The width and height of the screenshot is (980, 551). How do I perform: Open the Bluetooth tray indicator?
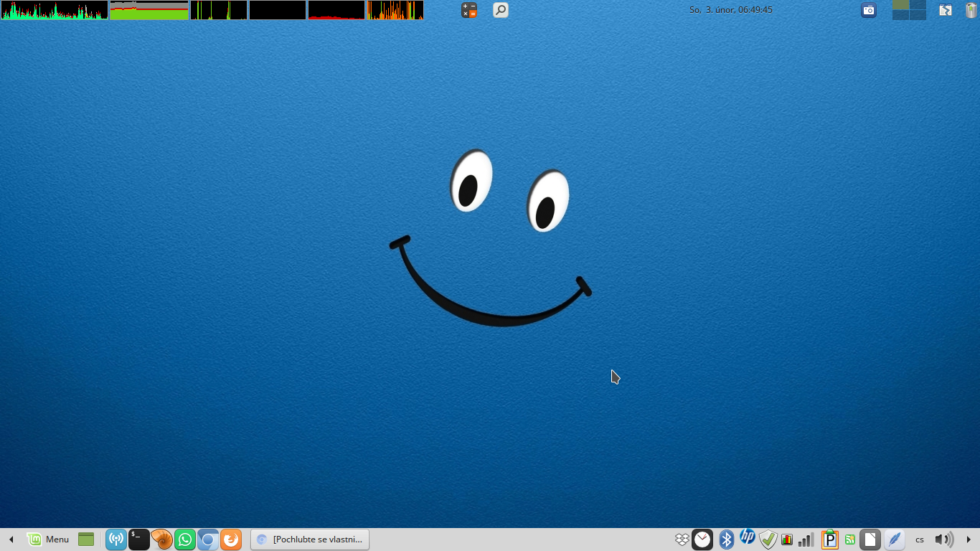tap(727, 540)
